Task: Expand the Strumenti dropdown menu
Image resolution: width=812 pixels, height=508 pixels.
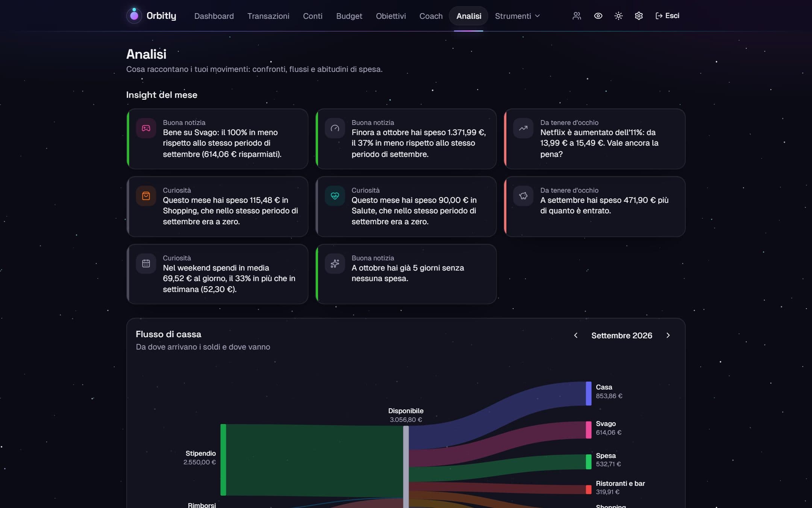Action: [x=517, y=16]
